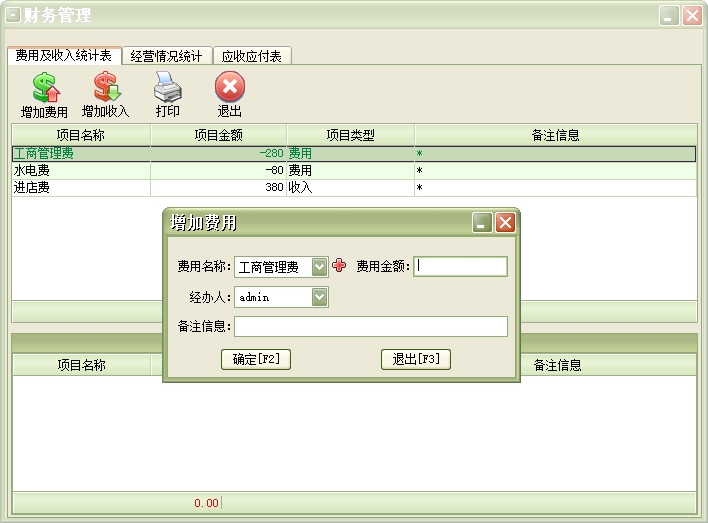Click the 增加收入 (add income) toolbar icon

pos(105,88)
